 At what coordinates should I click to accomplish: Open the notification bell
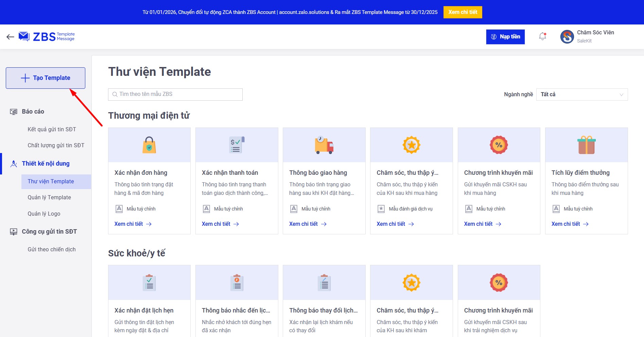pos(542,36)
